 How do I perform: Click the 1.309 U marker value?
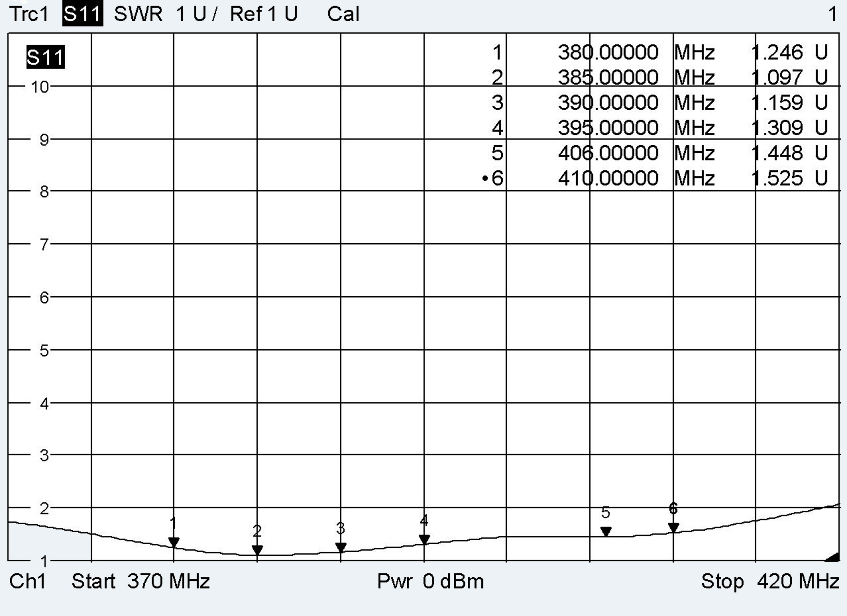click(x=789, y=128)
